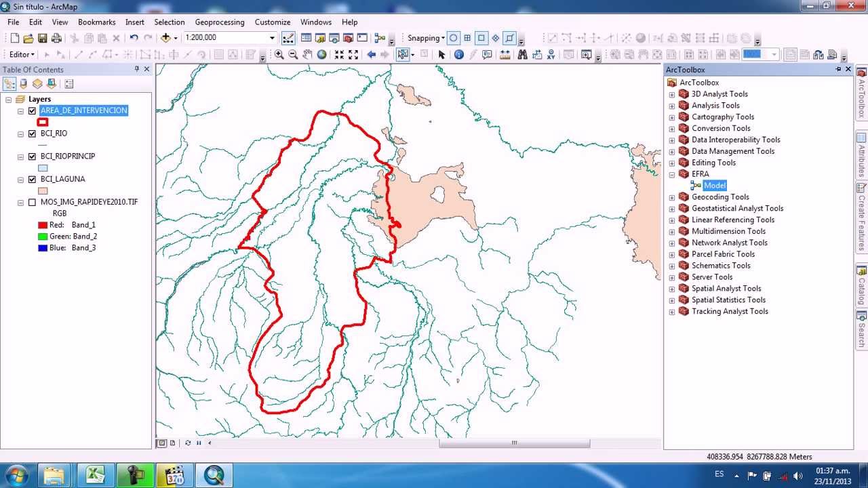868x488 pixels.
Task: Open Windows Explorer from the taskbar
Action: (54, 474)
